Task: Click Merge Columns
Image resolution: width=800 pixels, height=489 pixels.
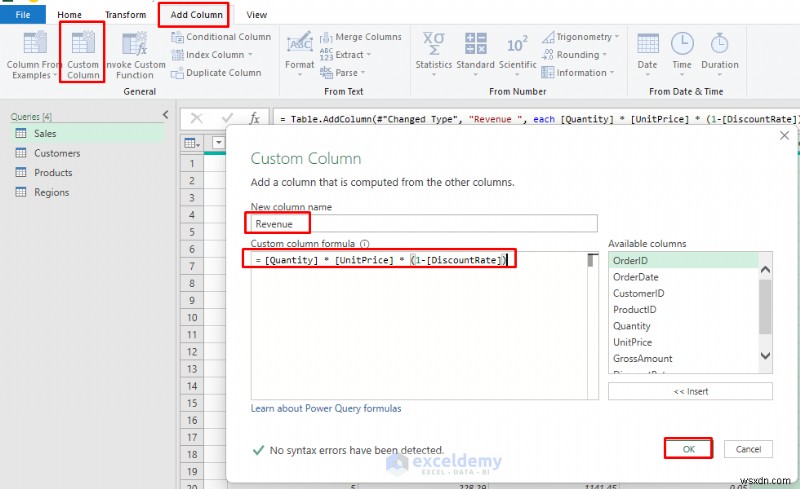Action: (361, 37)
